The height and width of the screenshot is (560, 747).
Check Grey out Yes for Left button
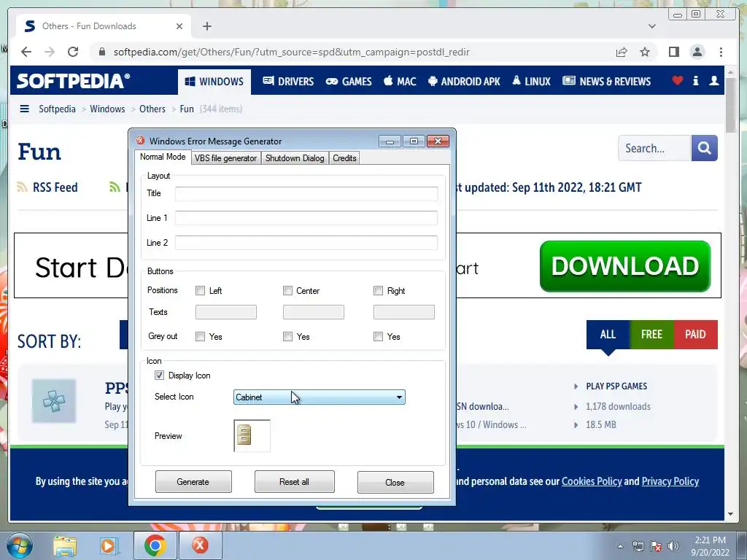[x=200, y=337]
